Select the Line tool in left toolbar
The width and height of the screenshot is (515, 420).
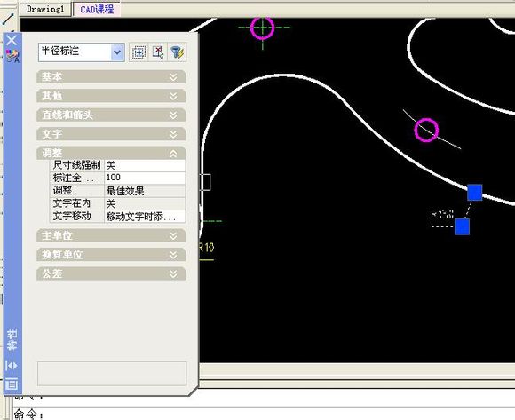pyautogui.click(x=8, y=19)
